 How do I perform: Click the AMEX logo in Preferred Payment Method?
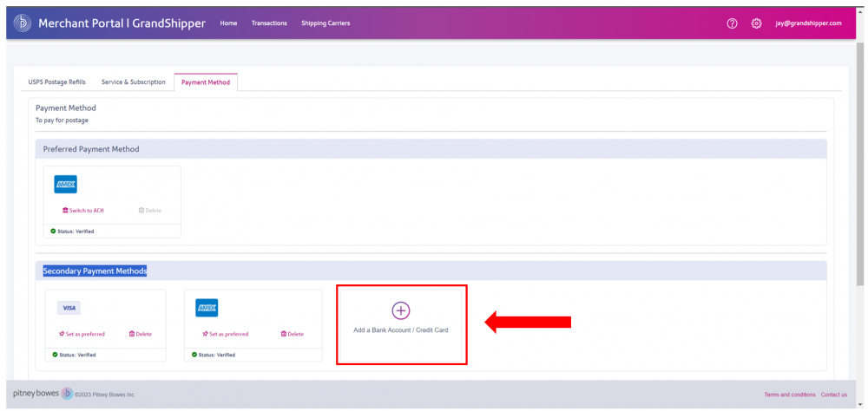click(65, 184)
